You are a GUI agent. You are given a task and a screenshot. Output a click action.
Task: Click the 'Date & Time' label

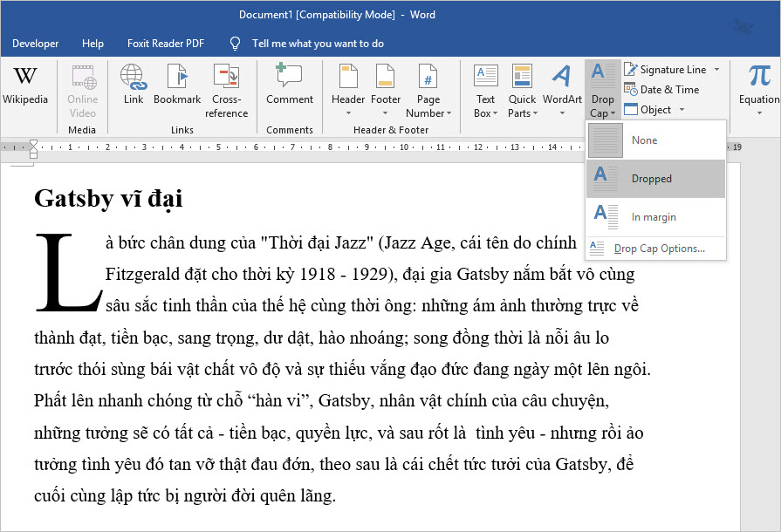669,90
